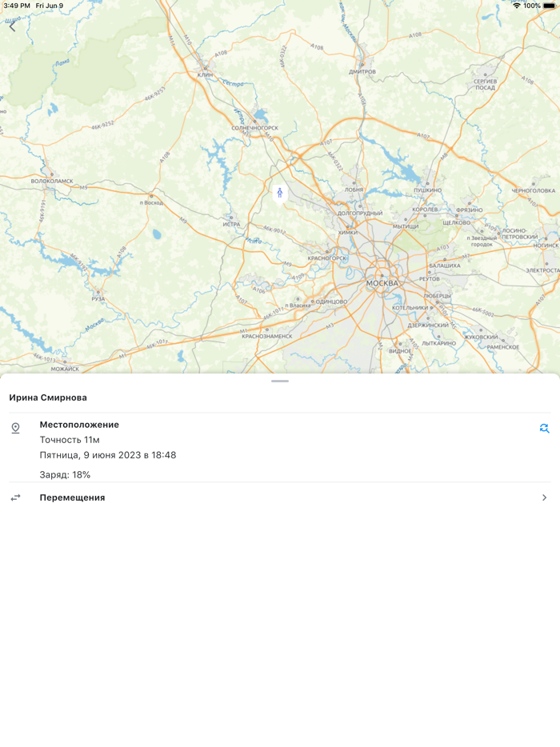Image resolution: width=560 pixels, height=747 pixels.
Task: Click the КРАСНОЗНАМЕНСК label on map
Action: pyautogui.click(x=267, y=336)
